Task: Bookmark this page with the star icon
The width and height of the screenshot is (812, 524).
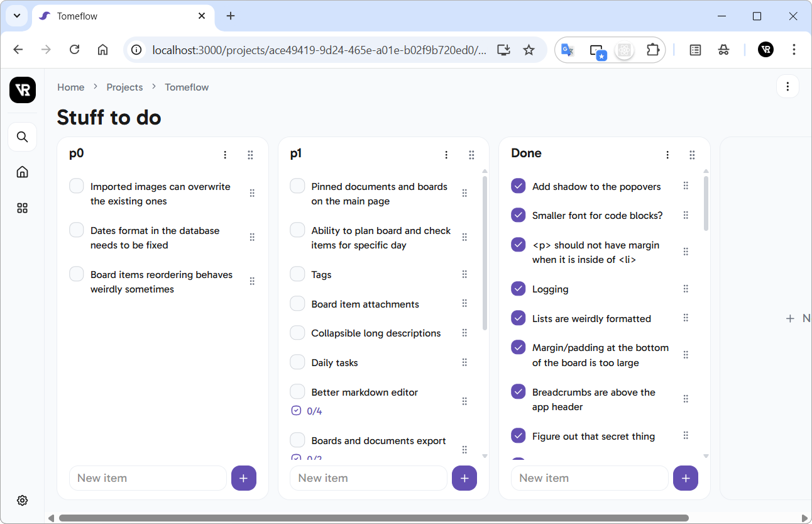Action: pos(529,50)
